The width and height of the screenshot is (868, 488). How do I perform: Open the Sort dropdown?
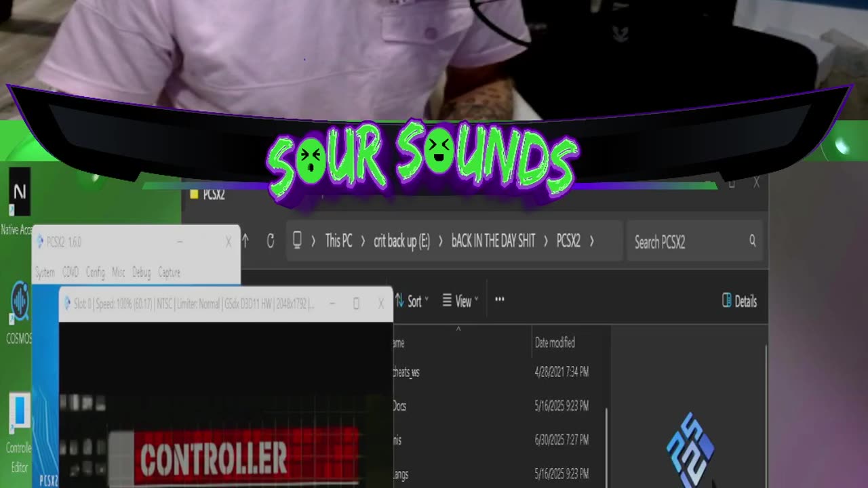point(412,301)
